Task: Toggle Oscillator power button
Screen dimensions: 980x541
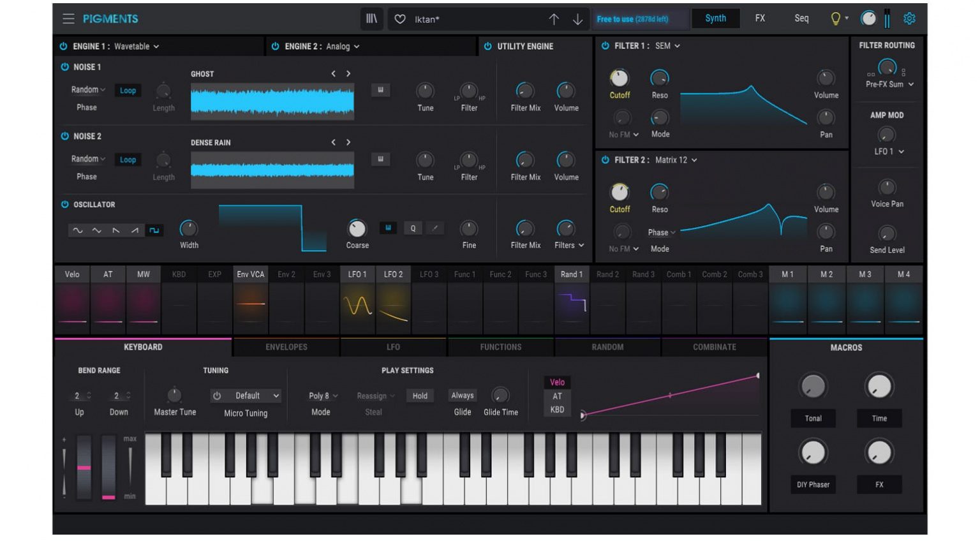Action: 64,204
